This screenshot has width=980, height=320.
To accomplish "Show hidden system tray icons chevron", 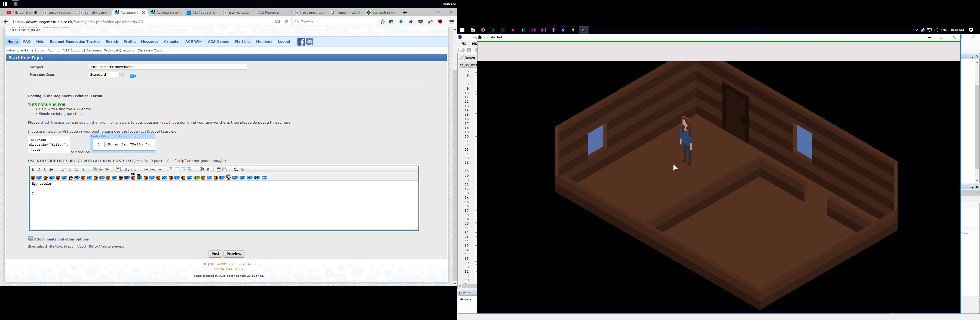I will pyautogui.click(x=916, y=30).
